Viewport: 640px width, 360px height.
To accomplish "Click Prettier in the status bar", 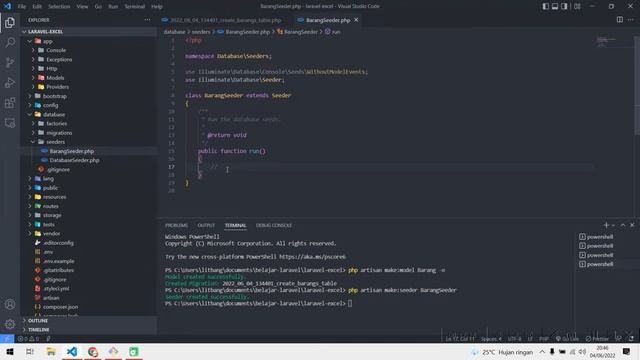I will coord(597,338).
